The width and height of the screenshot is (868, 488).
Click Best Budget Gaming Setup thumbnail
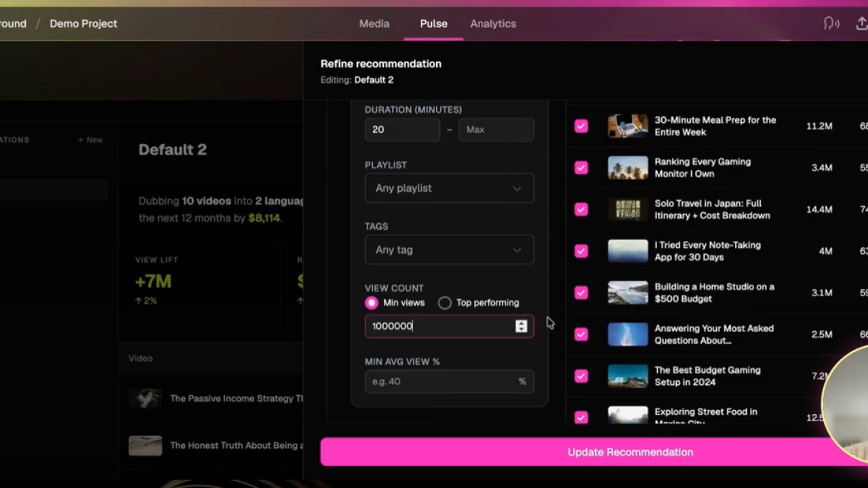pos(628,376)
